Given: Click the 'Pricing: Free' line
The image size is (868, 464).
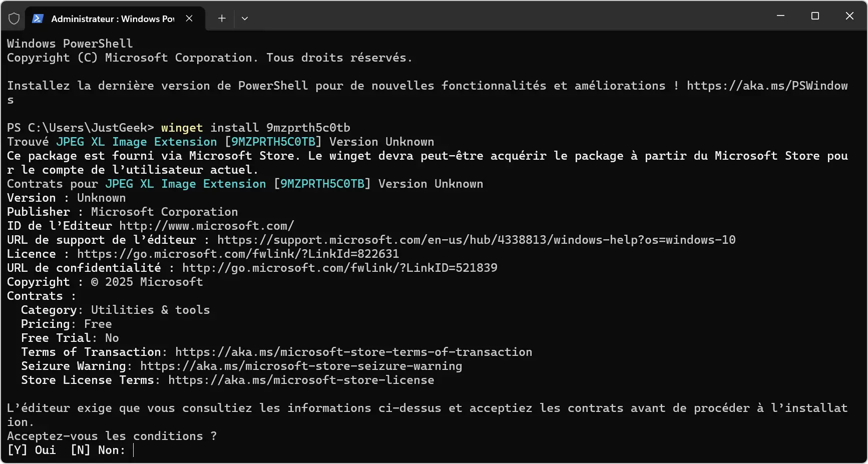Looking at the screenshot, I should coord(67,324).
